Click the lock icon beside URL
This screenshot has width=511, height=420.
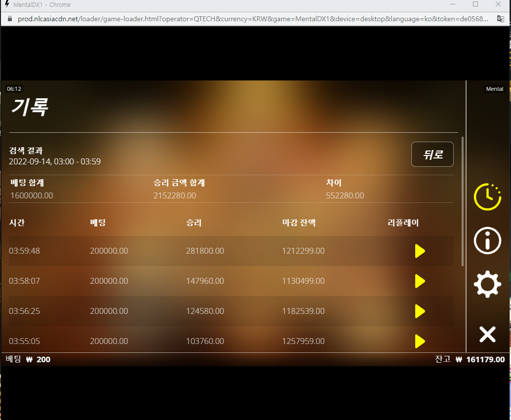(10, 19)
